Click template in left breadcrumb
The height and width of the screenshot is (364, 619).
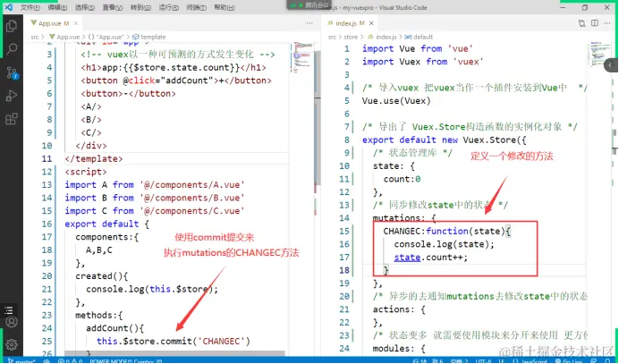point(149,37)
